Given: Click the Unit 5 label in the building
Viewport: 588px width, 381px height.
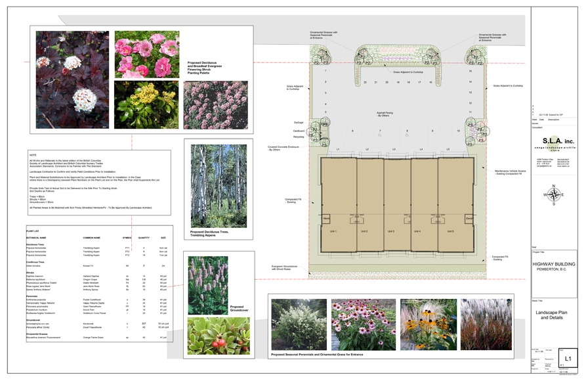Looking at the screenshot, I should coord(451,231).
